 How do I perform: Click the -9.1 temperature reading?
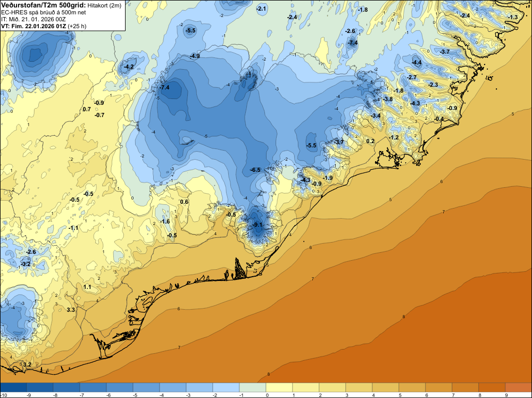coord(258,225)
